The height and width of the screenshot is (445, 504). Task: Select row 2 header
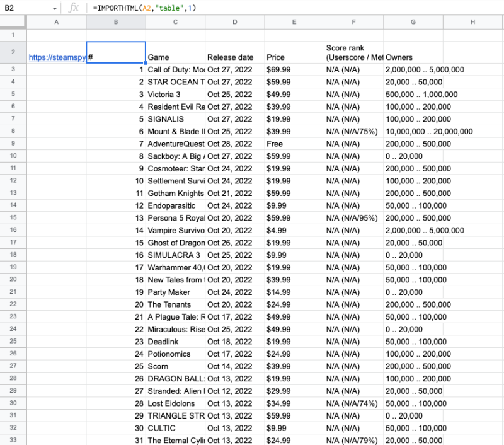click(x=13, y=52)
